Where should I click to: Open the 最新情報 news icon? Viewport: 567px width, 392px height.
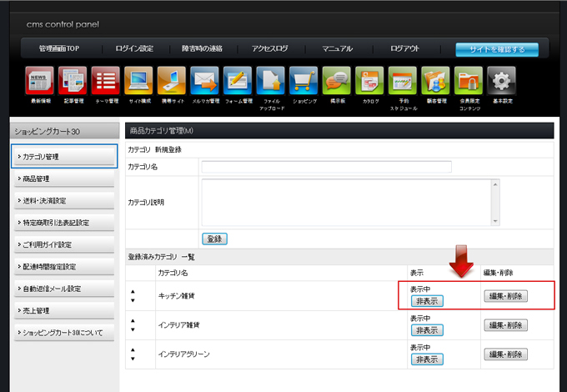coord(40,82)
